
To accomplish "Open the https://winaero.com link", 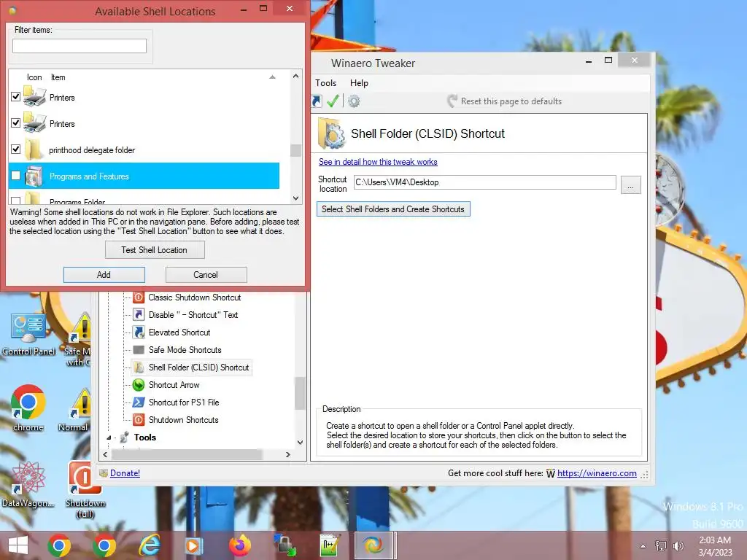I will (x=597, y=473).
